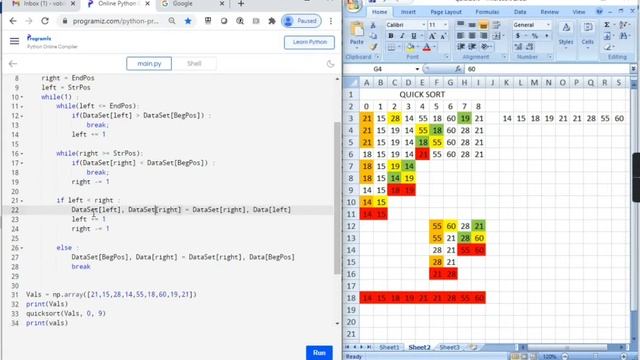Click the Format Painter brush in Excel
Screen dimensions: 640x360
click(373, 47)
